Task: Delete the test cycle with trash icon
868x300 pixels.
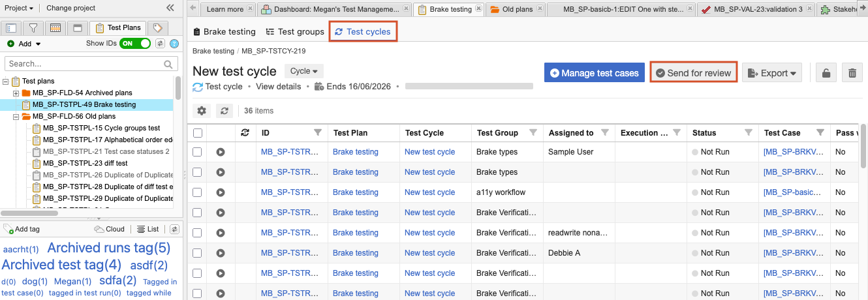Action: tap(852, 73)
